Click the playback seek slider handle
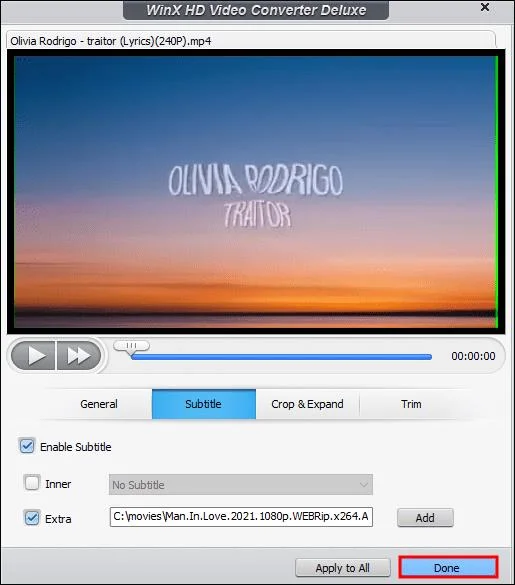This screenshot has width=515, height=585. click(x=131, y=347)
